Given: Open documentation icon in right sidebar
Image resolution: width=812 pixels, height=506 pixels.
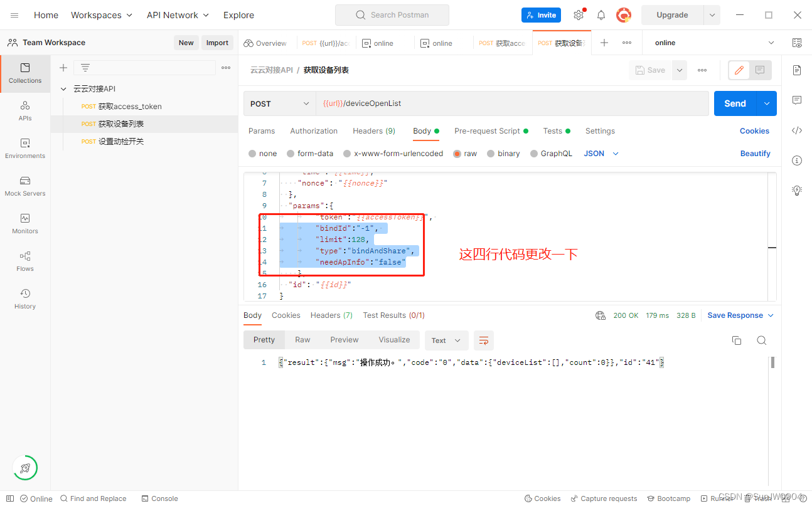Looking at the screenshot, I should click(797, 70).
